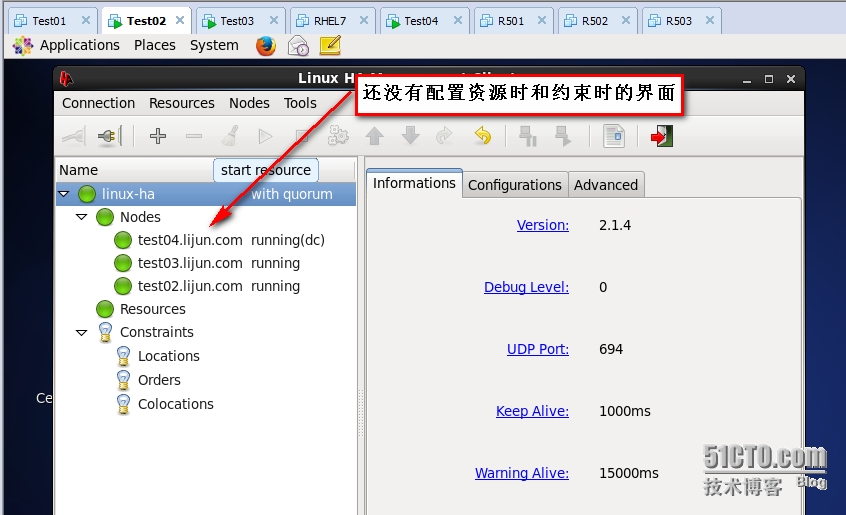Viewport: 846px width, 515px height.
Task: Click the 15000ms Warning Alive value
Action: coord(629,473)
